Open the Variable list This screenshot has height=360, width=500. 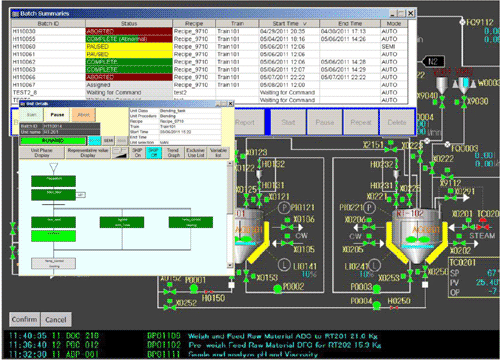[x=218, y=153]
